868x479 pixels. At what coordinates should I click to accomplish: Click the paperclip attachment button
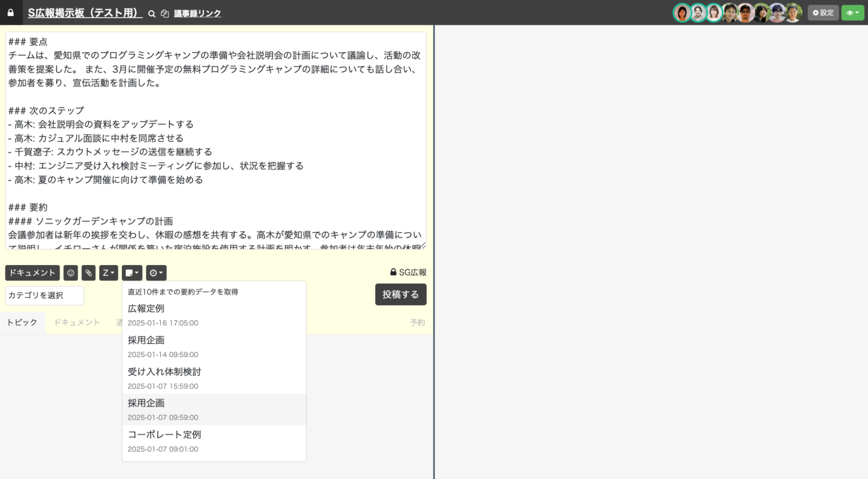coord(89,273)
